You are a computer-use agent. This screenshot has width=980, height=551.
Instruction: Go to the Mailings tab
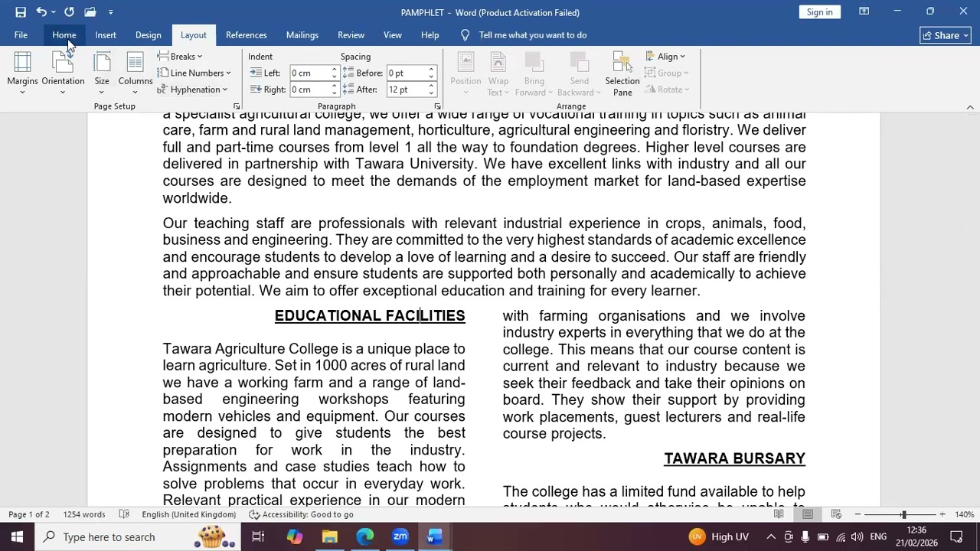pos(302,35)
